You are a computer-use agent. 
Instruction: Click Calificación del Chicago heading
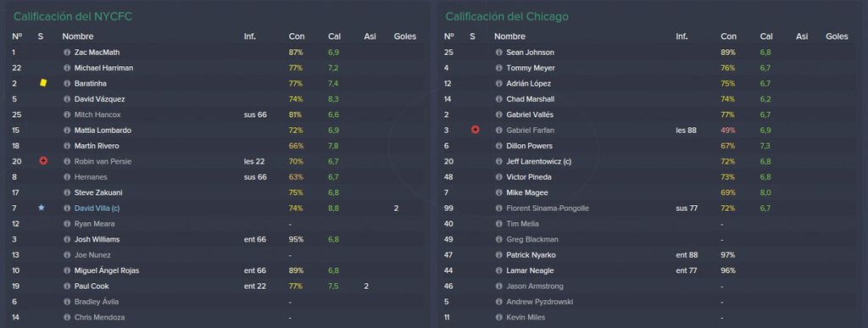tap(507, 17)
